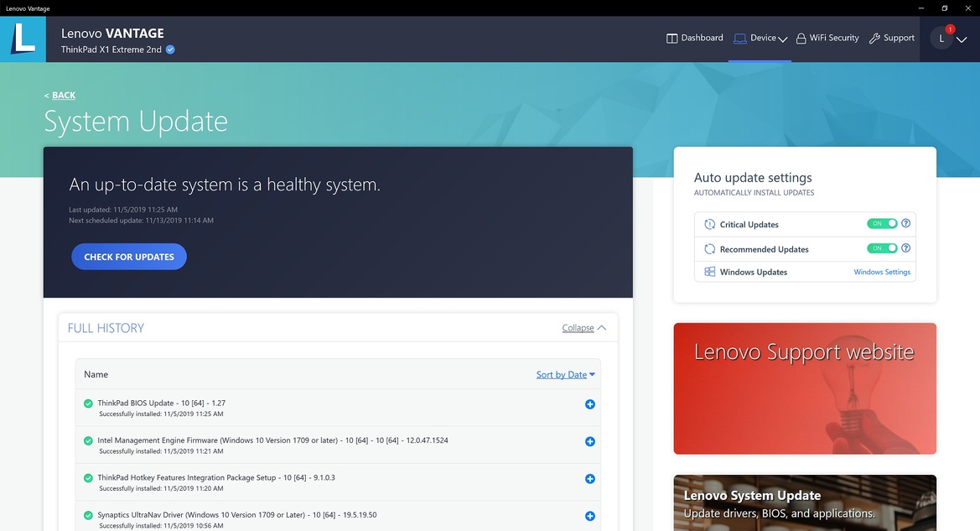Click the Windows Updates logo icon
This screenshot has width=980, height=531.
click(709, 272)
